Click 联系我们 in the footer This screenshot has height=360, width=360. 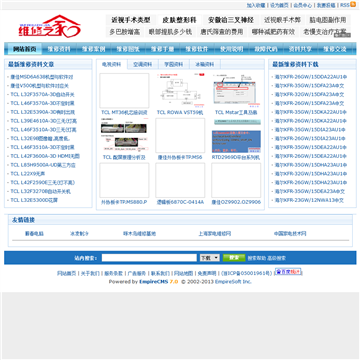pyautogui.click(x=160, y=273)
